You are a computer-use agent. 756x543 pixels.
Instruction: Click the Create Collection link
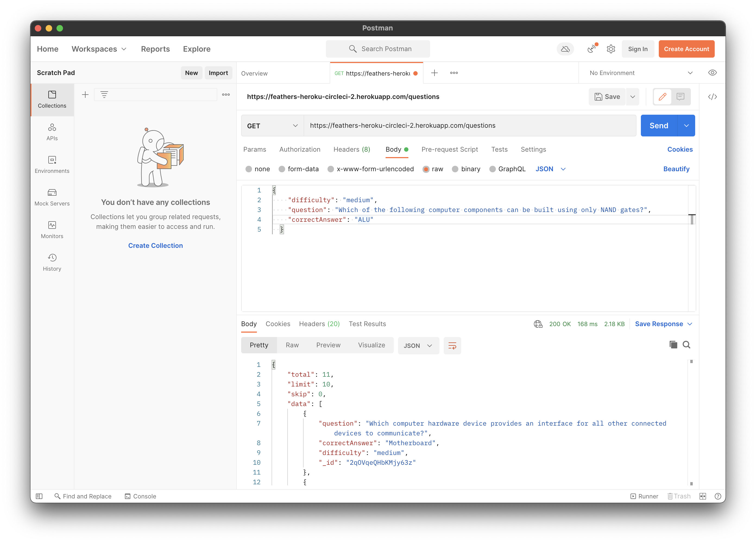pos(155,245)
